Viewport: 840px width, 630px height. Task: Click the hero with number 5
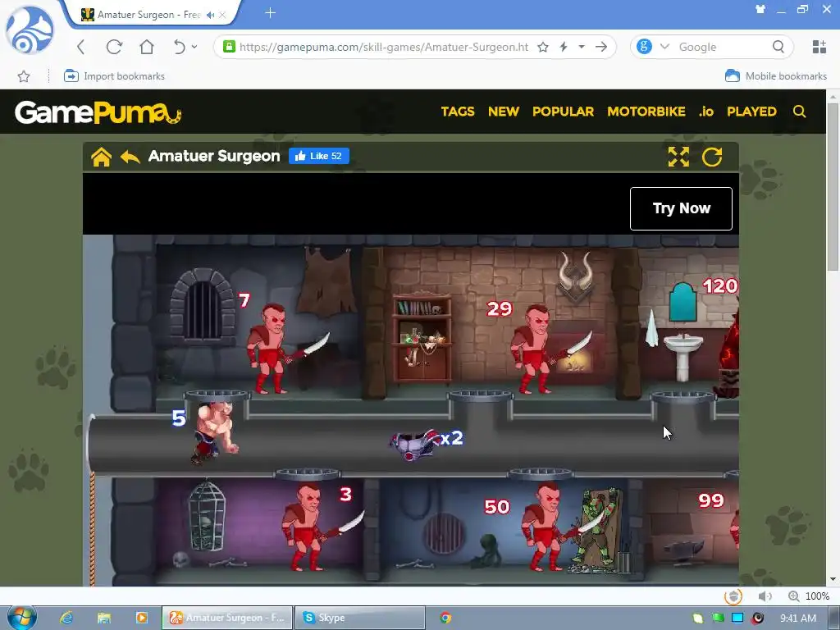point(214,431)
